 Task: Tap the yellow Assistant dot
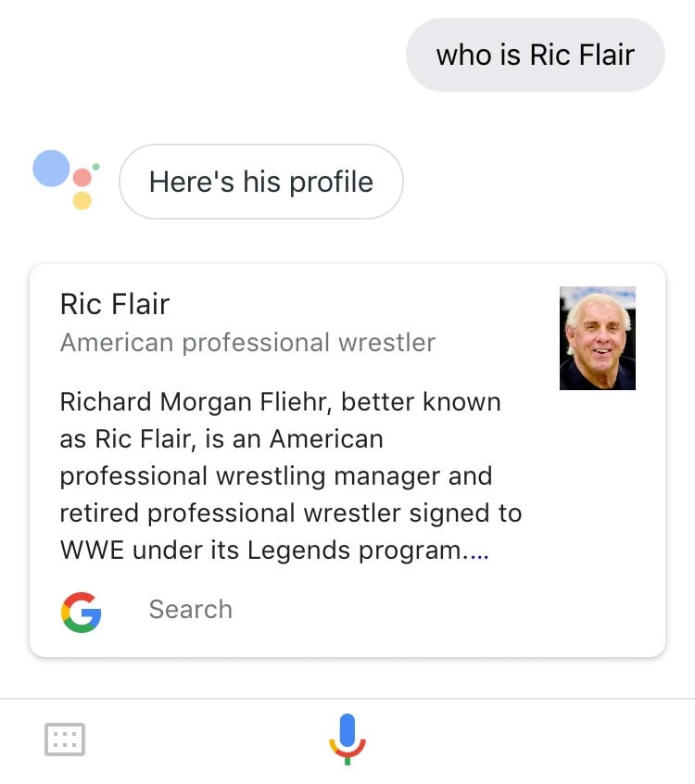pos(82,200)
